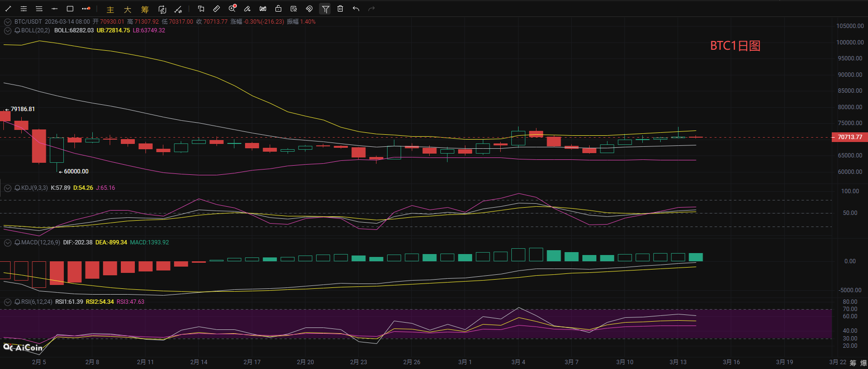
Task: Toggle the MACD indicator alert bell
Action: pyautogui.click(x=17, y=242)
